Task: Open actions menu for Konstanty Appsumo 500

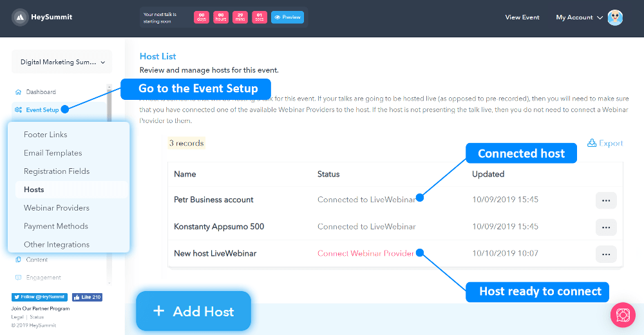Action: point(606,227)
